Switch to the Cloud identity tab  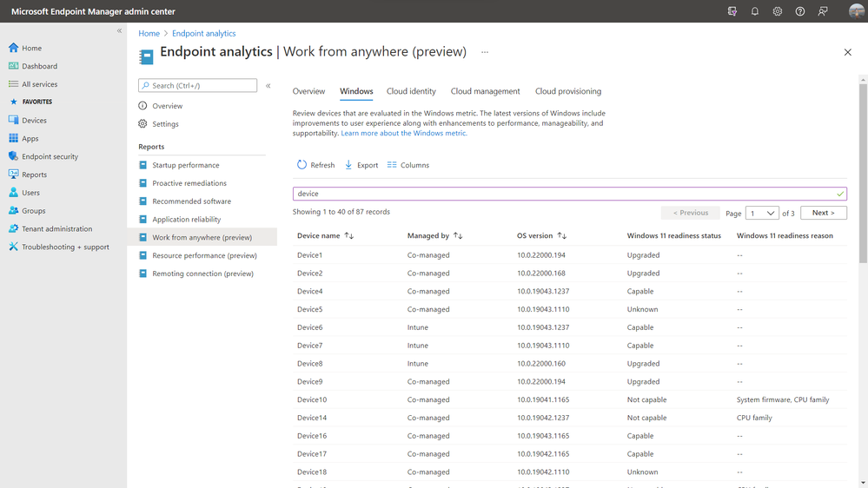(x=411, y=91)
